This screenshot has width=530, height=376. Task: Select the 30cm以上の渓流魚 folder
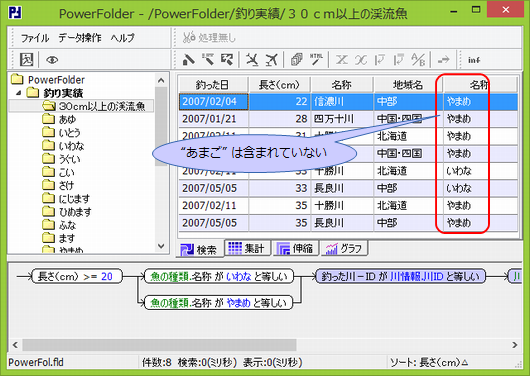pyautogui.click(x=94, y=106)
